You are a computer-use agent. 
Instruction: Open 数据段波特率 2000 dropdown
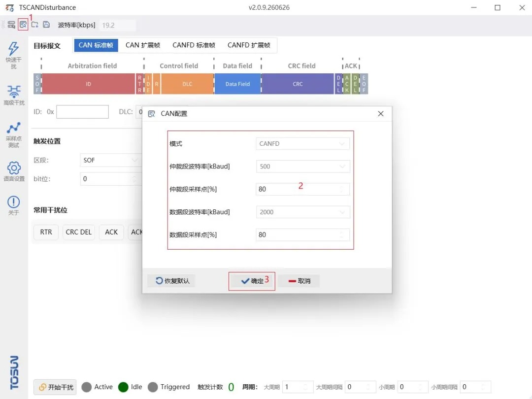click(x=302, y=212)
